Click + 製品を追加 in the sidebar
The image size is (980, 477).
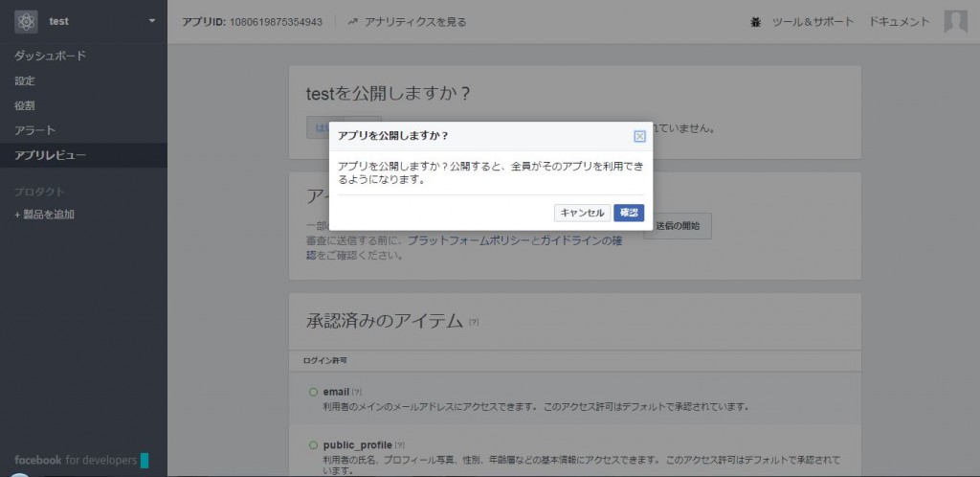coord(44,215)
